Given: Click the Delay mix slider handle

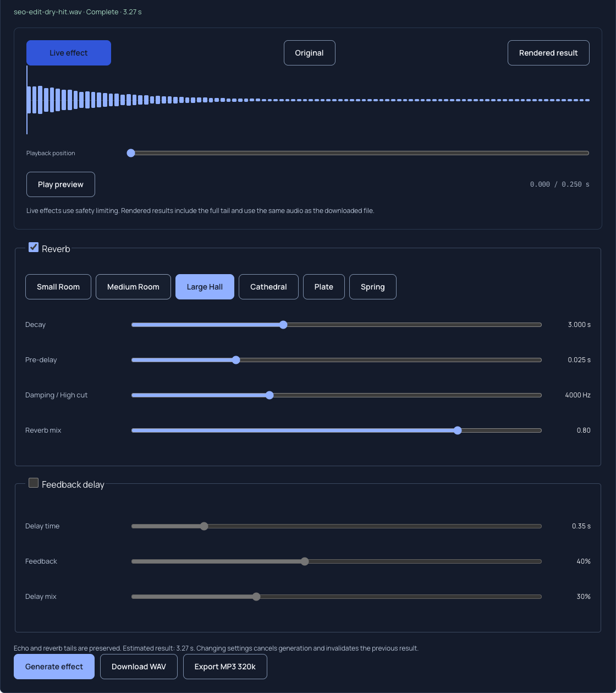Looking at the screenshot, I should (x=256, y=597).
